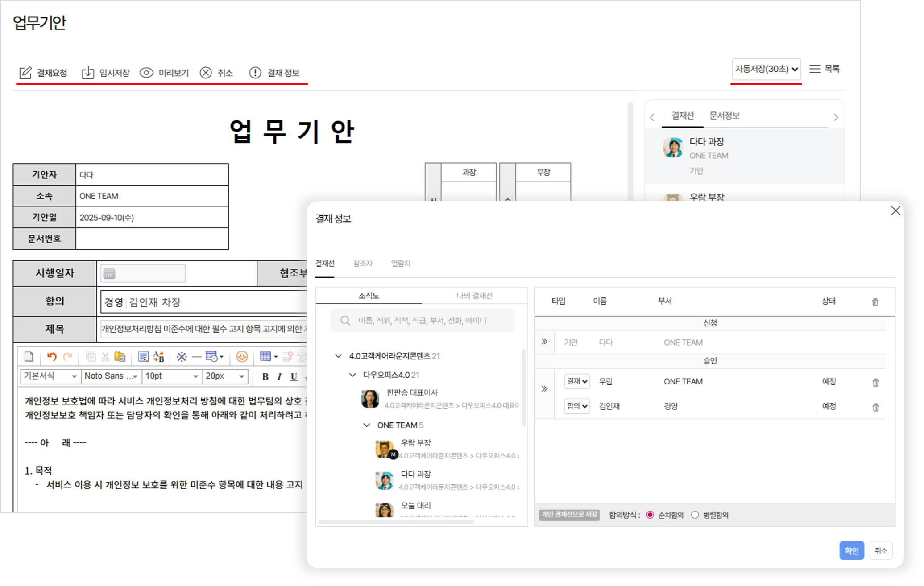
Task: Delete 우람 approver with trash icon
Action: (875, 382)
